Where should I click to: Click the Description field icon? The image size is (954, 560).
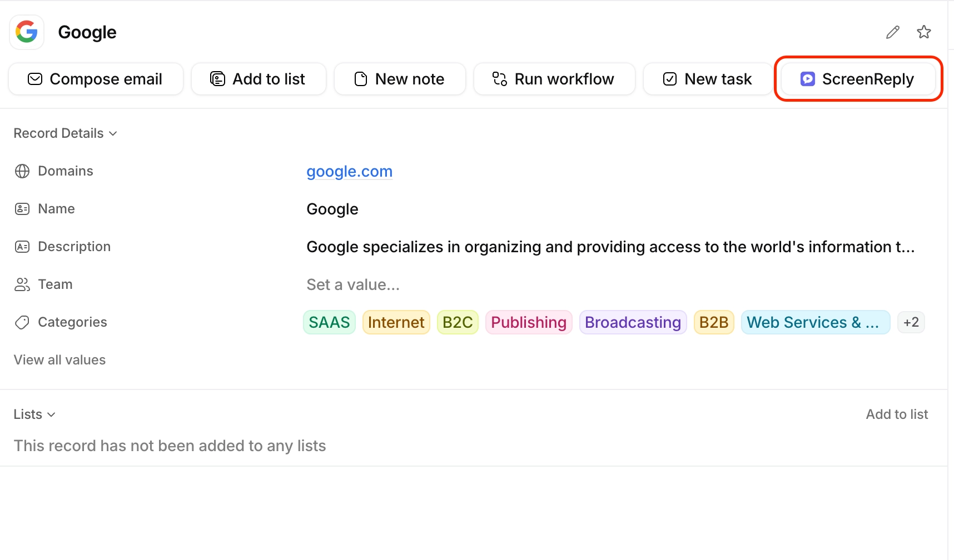point(22,247)
